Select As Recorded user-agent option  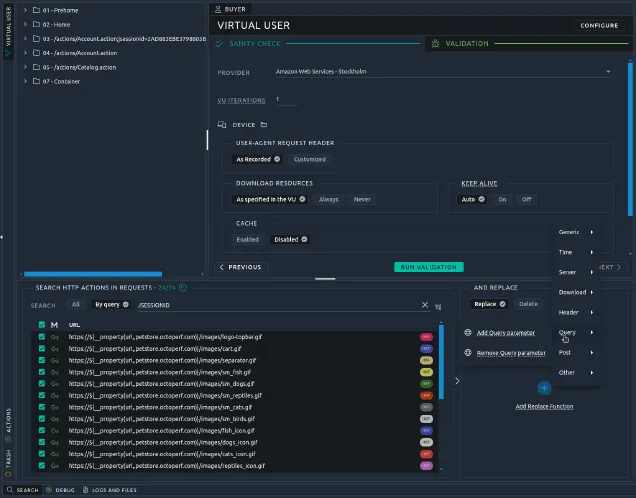click(x=258, y=159)
